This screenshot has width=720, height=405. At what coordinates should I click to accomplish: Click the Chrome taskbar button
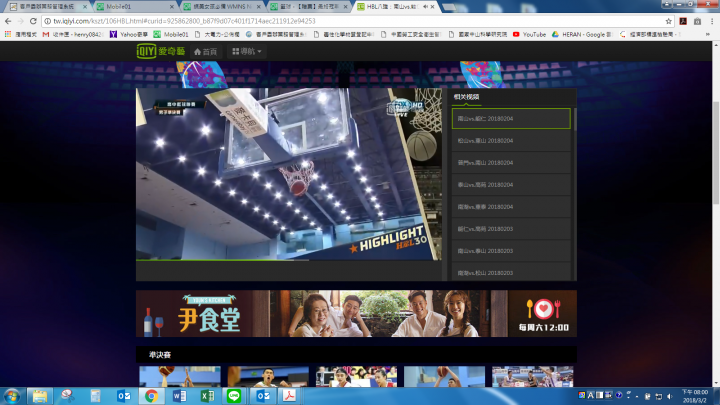(x=152, y=396)
